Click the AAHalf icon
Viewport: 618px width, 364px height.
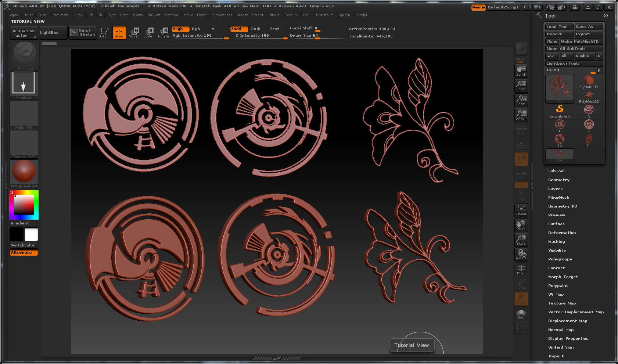[521, 115]
